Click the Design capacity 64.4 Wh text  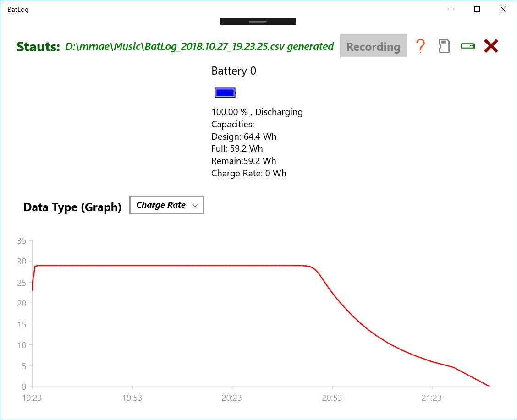(x=244, y=136)
